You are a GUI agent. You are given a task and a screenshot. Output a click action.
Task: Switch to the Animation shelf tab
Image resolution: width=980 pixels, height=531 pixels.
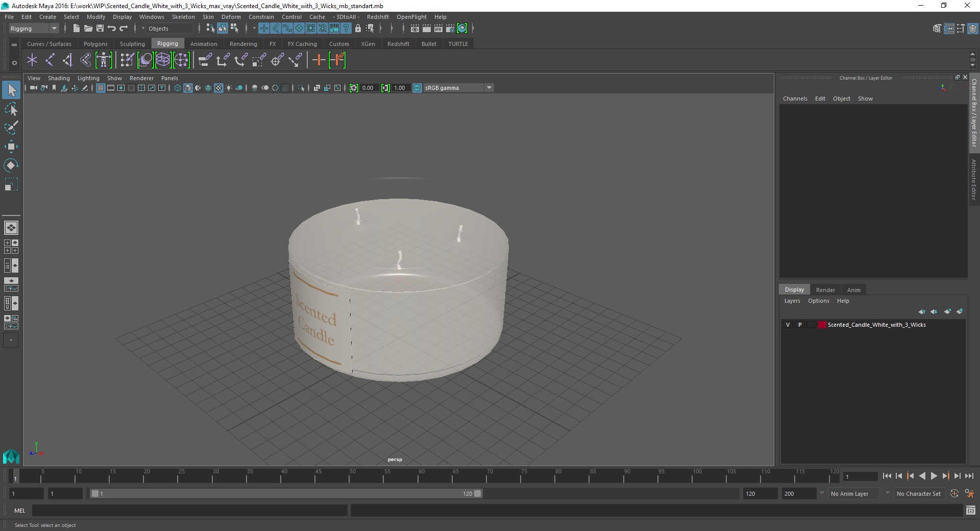pyautogui.click(x=204, y=44)
